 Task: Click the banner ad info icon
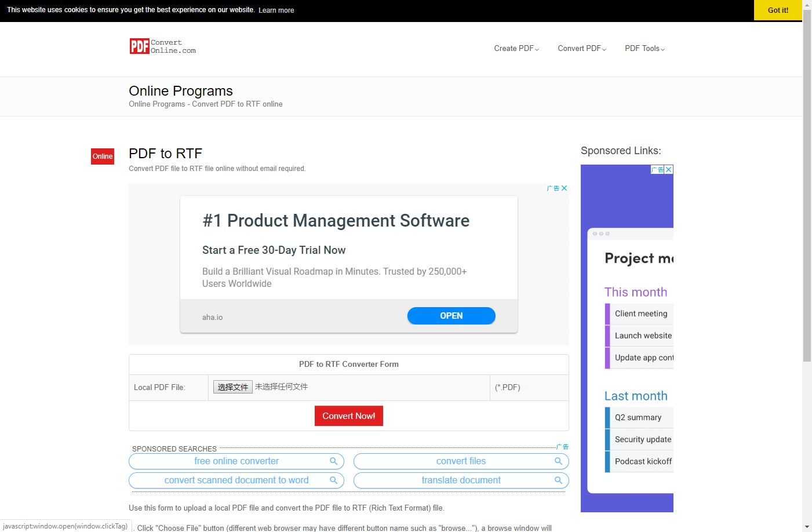pyautogui.click(x=553, y=188)
